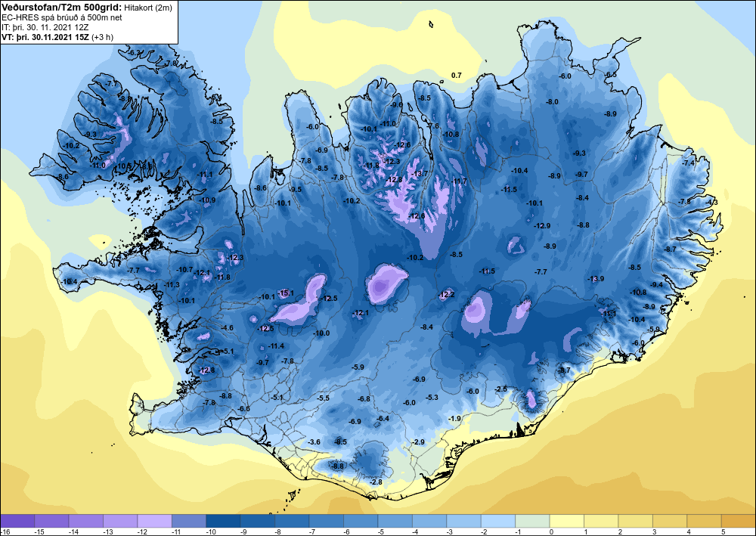The image size is (756, 536).
Task: Click the dark blue -10 legend swatch
Action: [223, 521]
